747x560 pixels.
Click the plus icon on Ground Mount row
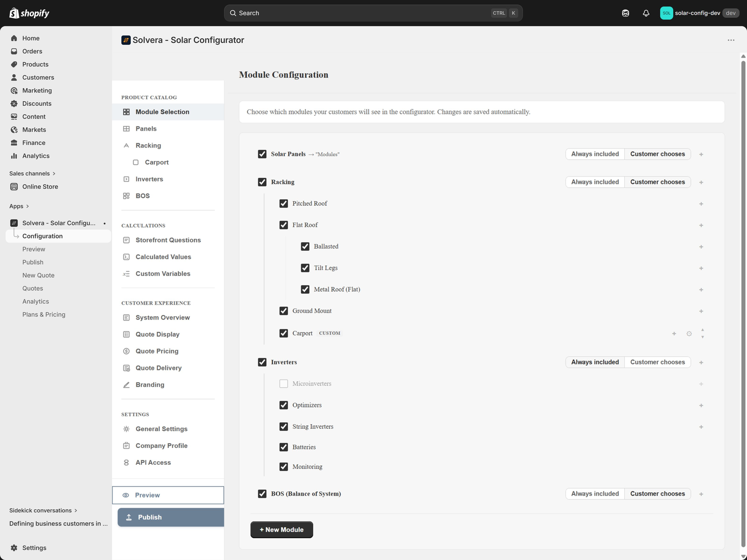click(x=701, y=311)
